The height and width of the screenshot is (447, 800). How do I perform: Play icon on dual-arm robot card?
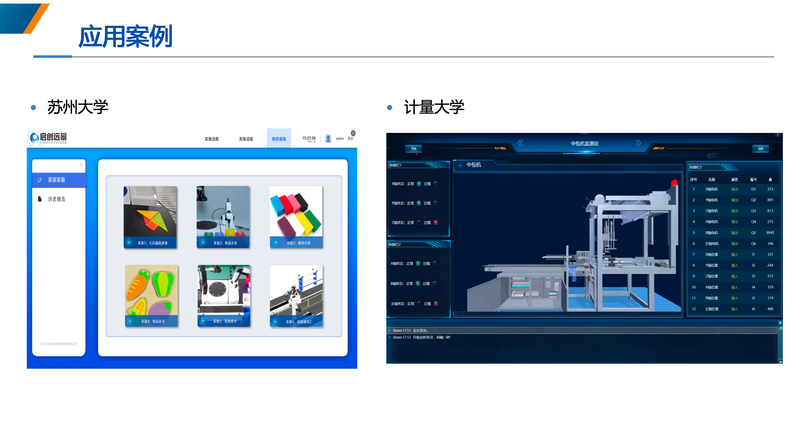pos(203,321)
